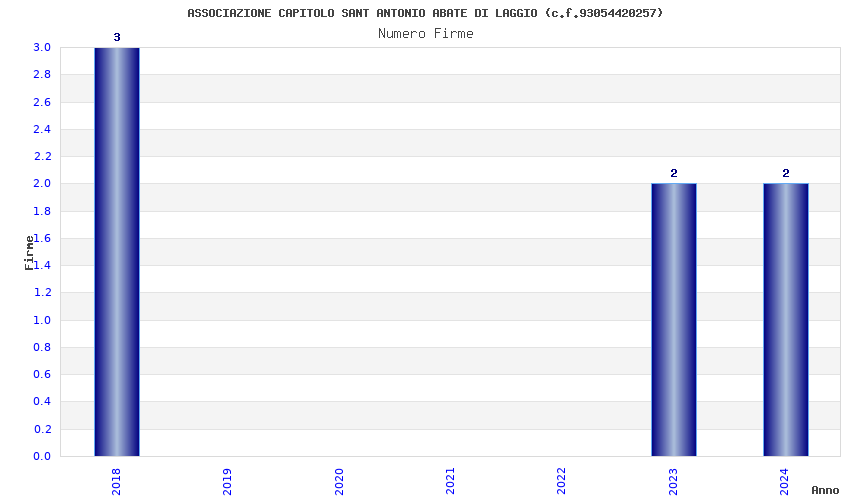Click the y-axis tick 2.0
Viewport: 850px width, 500px height.
coord(42,183)
